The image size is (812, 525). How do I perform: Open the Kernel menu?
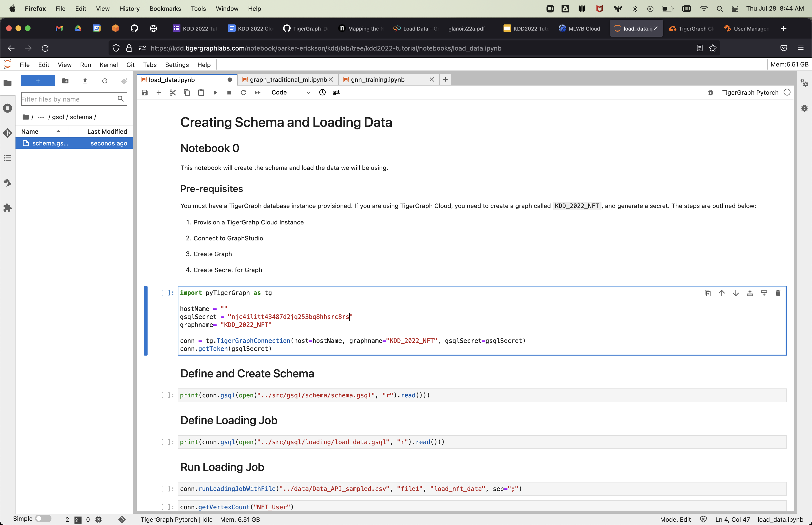[108, 65]
